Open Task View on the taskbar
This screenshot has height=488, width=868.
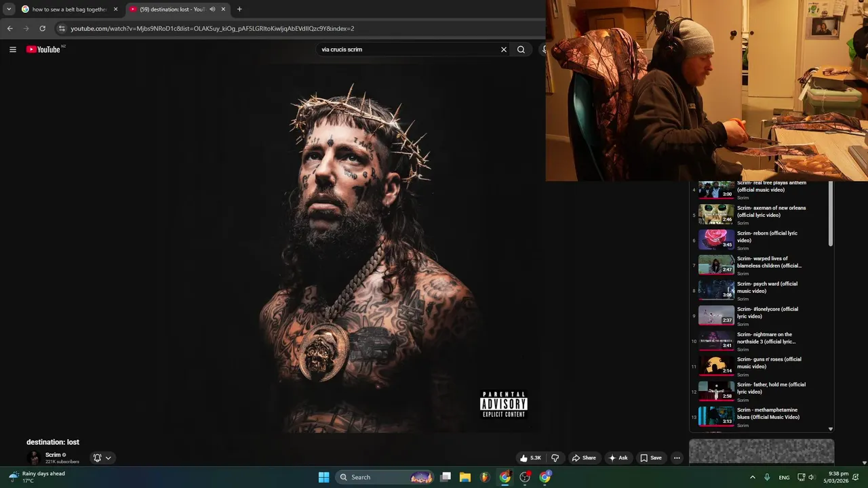point(446,477)
